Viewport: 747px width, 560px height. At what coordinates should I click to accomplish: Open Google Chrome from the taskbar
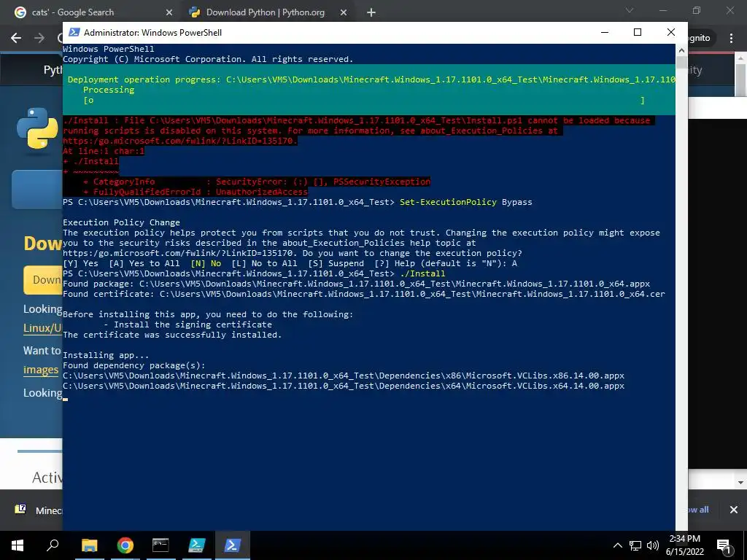pos(125,545)
